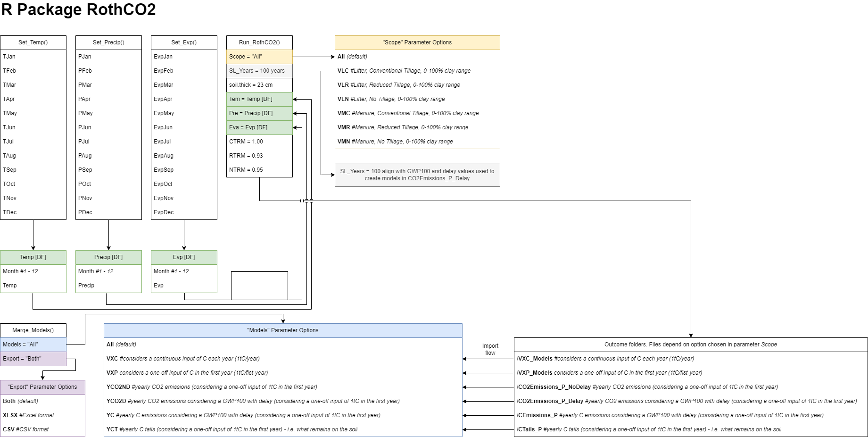Viewport: 868px width, 437px height.
Task: Select the EvpDec entry in Set_Evp
Action: 164,212
